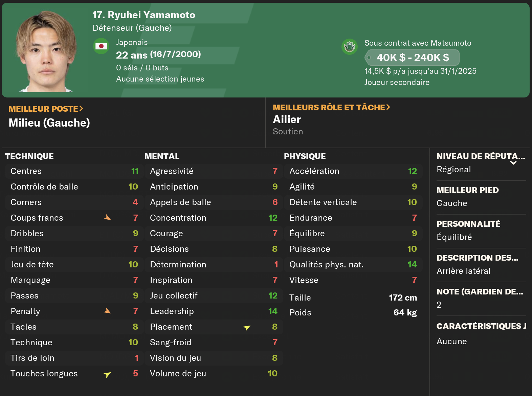Select the Physique column header
532x396 pixels.
tap(305, 156)
